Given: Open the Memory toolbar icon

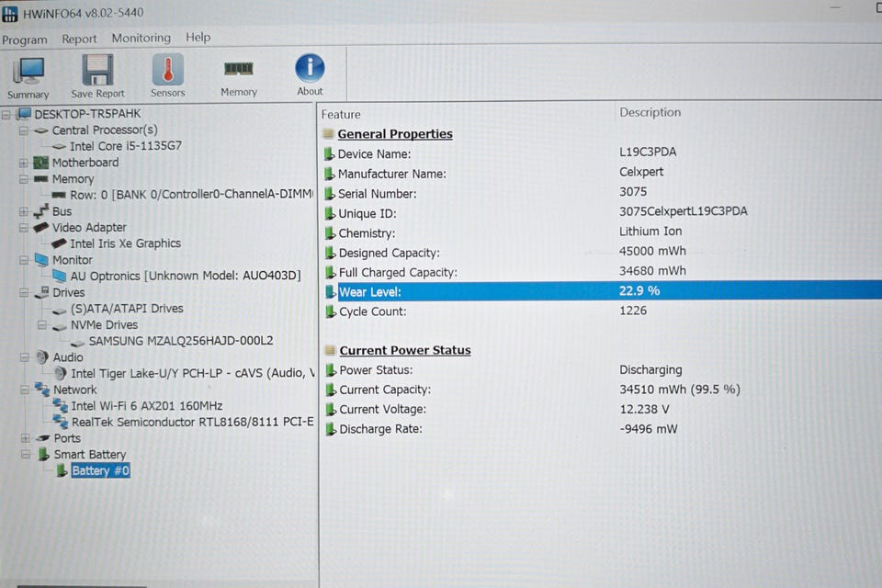Looking at the screenshot, I should (239, 76).
